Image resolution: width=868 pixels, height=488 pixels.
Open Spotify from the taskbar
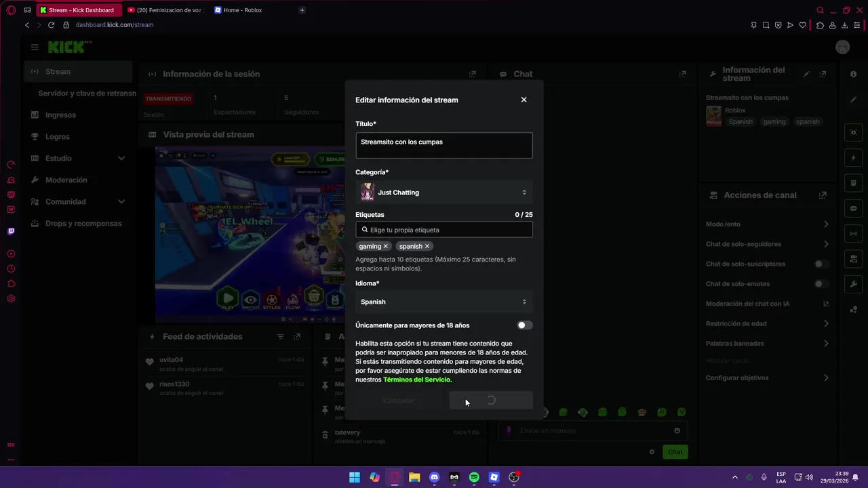[x=474, y=477]
